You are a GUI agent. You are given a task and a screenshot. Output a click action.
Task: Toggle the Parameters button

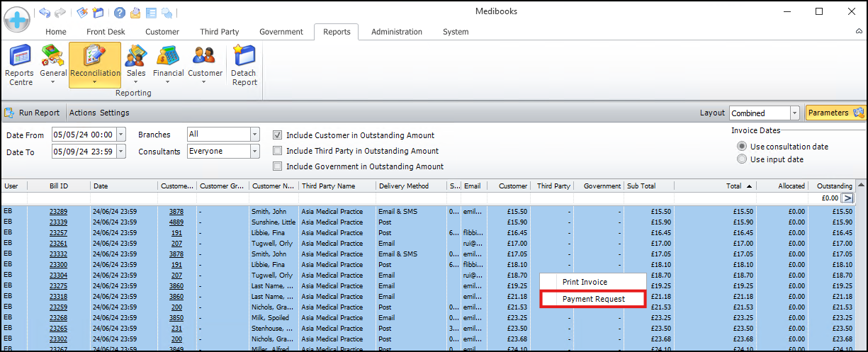tap(835, 113)
